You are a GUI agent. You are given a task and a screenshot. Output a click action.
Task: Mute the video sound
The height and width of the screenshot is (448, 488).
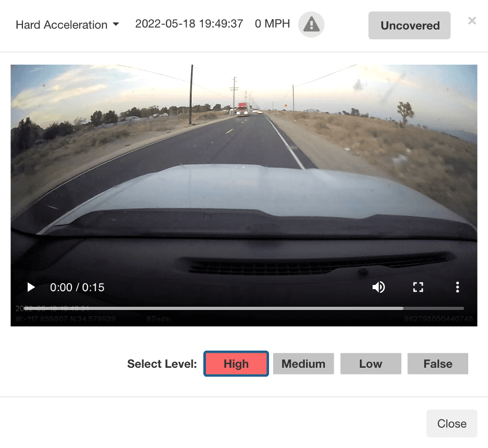coord(379,287)
